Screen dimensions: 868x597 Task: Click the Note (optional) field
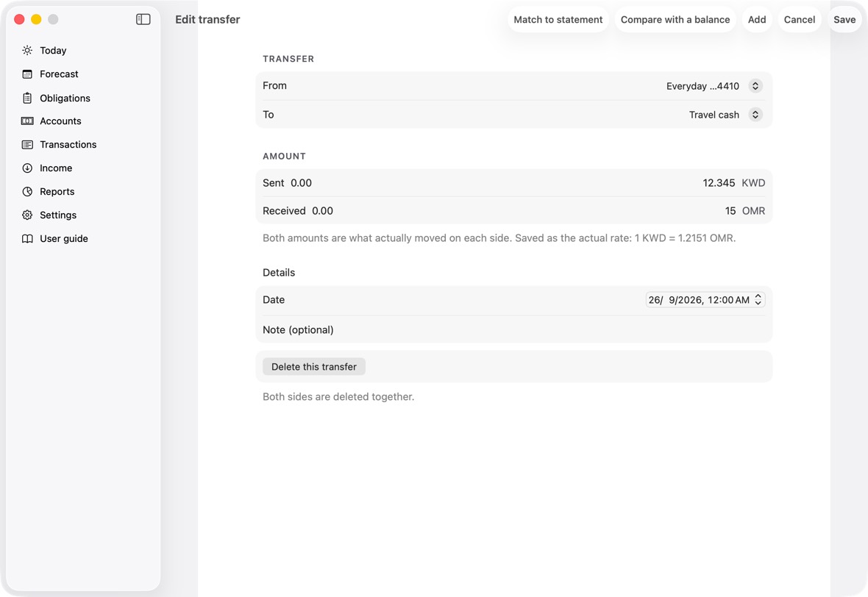[x=513, y=330]
